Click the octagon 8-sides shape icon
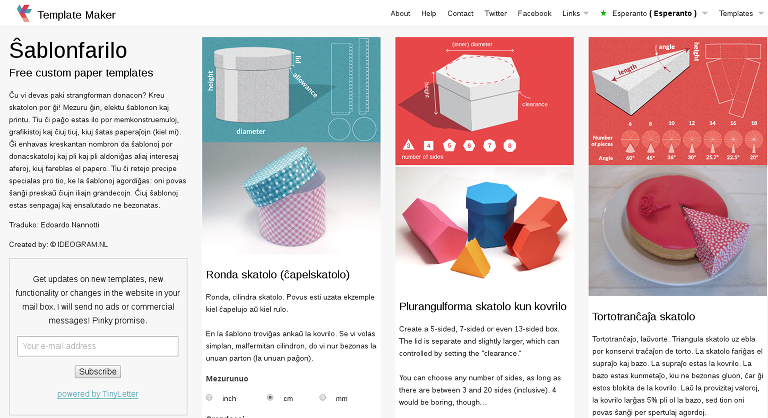This screenshot has width=768, height=418. 510,145
